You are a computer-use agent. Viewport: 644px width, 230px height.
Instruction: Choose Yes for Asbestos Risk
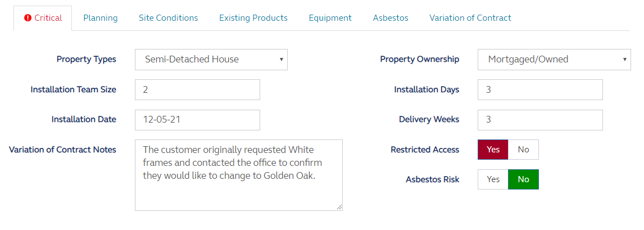coord(493,179)
